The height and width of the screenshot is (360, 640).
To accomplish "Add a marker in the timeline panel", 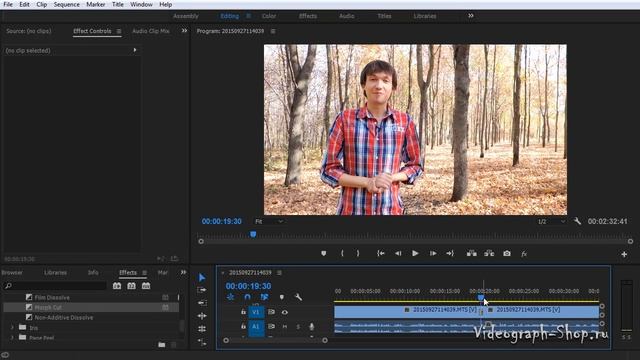I will [282, 297].
